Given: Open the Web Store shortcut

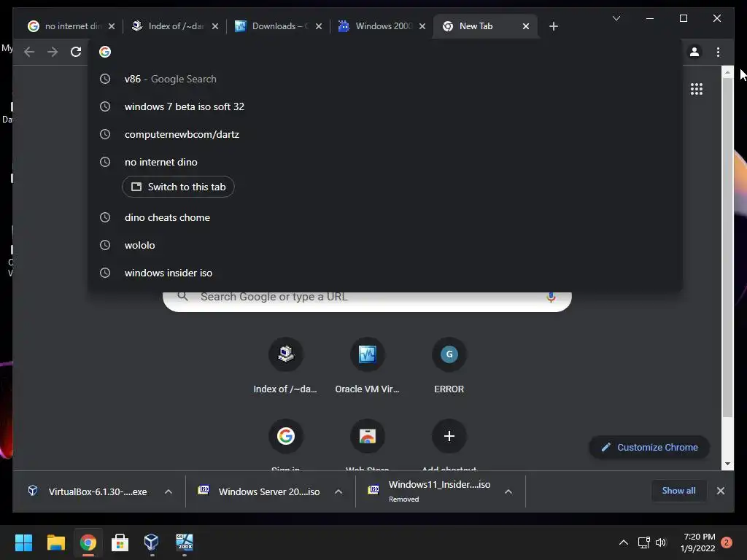Looking at the screenshot, I should [x=368, y=444].
